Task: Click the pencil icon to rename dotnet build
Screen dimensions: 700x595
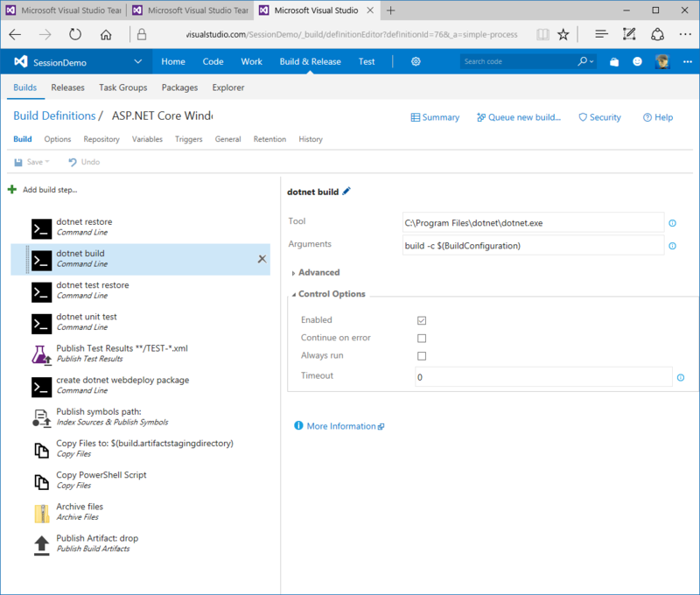Action: coord(346,192)
